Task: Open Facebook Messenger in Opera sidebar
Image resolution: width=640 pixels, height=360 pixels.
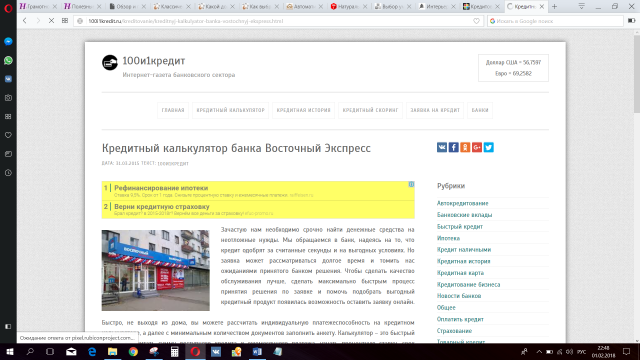Action: [8, 42]
